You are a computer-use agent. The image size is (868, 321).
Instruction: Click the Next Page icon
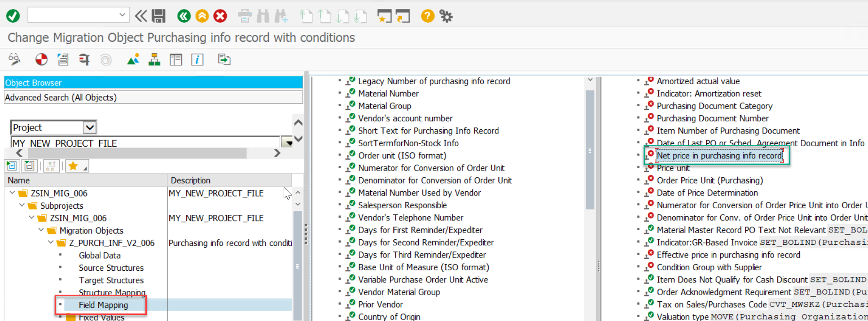pos(342,16)
